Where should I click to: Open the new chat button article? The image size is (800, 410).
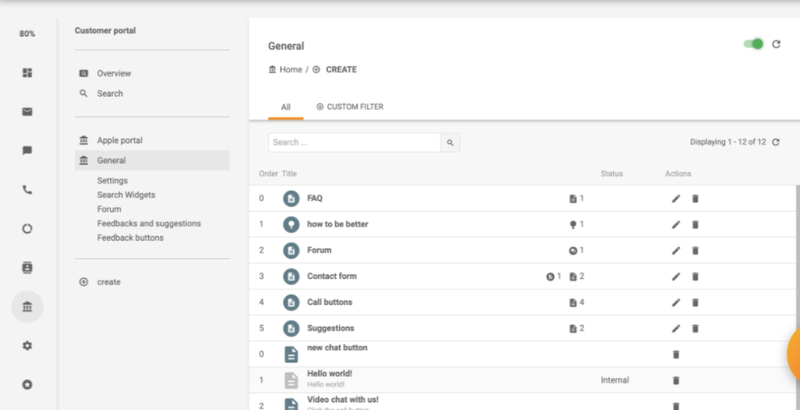[337, 348]
